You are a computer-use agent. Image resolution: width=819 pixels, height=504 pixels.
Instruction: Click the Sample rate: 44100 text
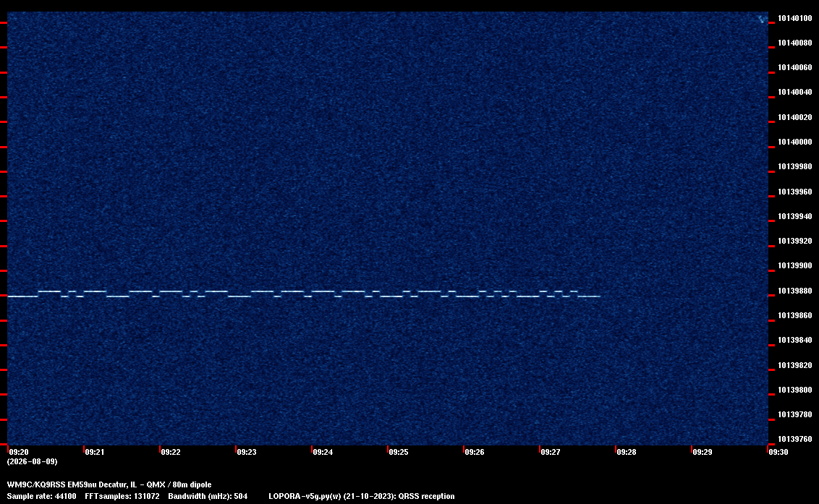(41, 496)
